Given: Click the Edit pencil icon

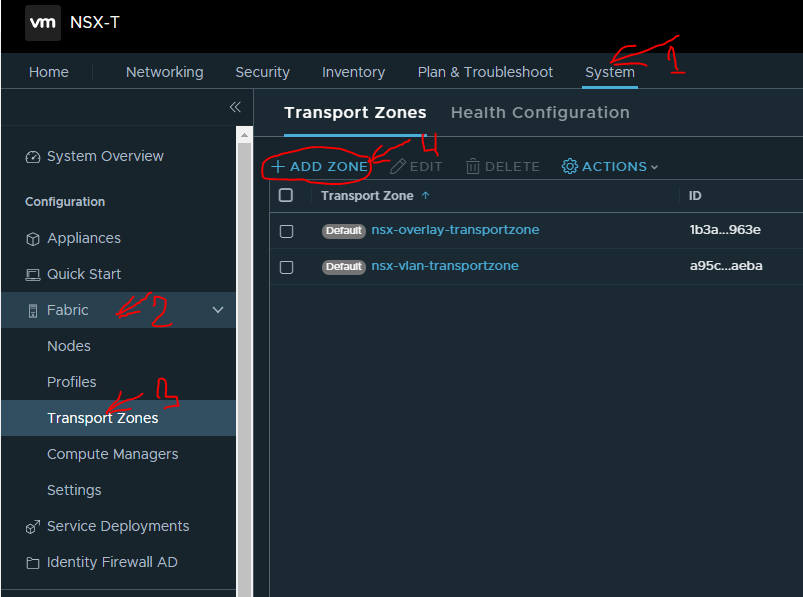Looking at the screenshot, I should (398, 166).
